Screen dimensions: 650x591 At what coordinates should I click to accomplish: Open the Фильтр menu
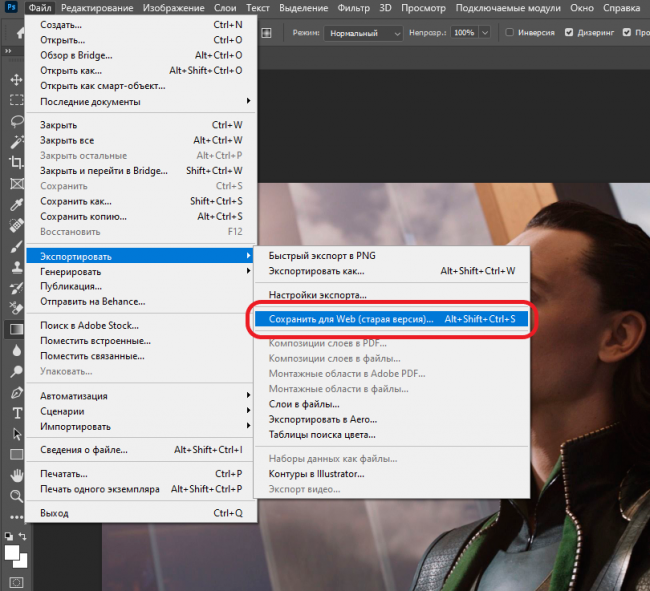353,8
